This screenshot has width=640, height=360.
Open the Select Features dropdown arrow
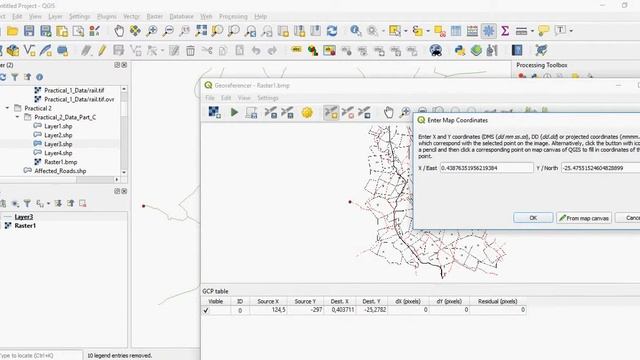click(406, 31)
